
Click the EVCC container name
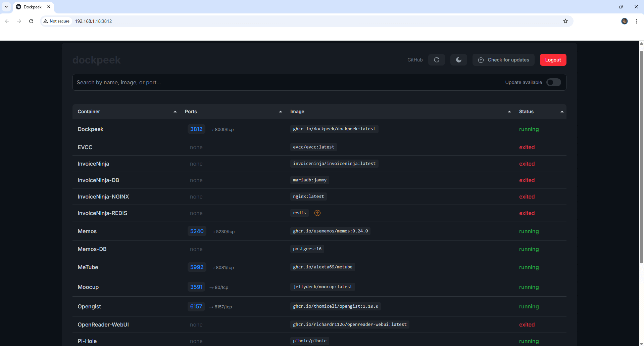[x=85, y=147]
